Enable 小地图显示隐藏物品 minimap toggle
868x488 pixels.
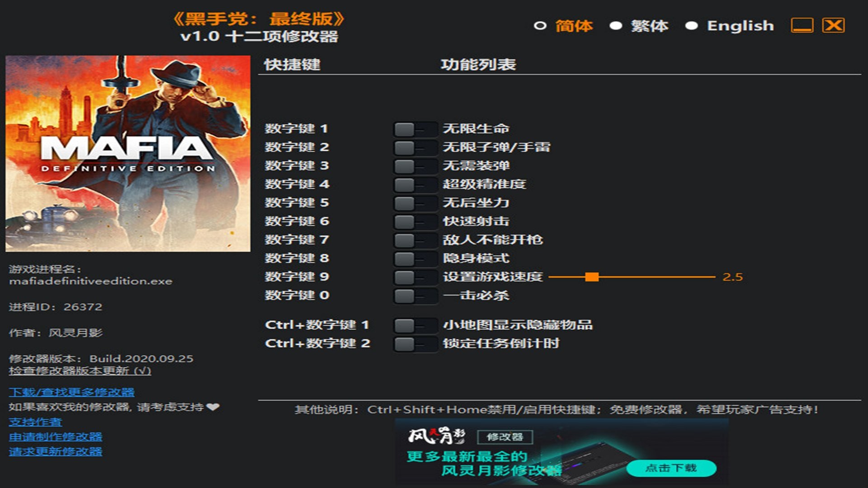(x=414, y=325)
